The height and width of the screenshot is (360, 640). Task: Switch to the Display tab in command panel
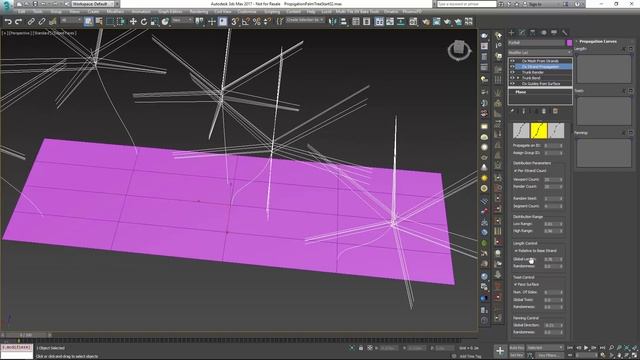(x=554, y=32)
